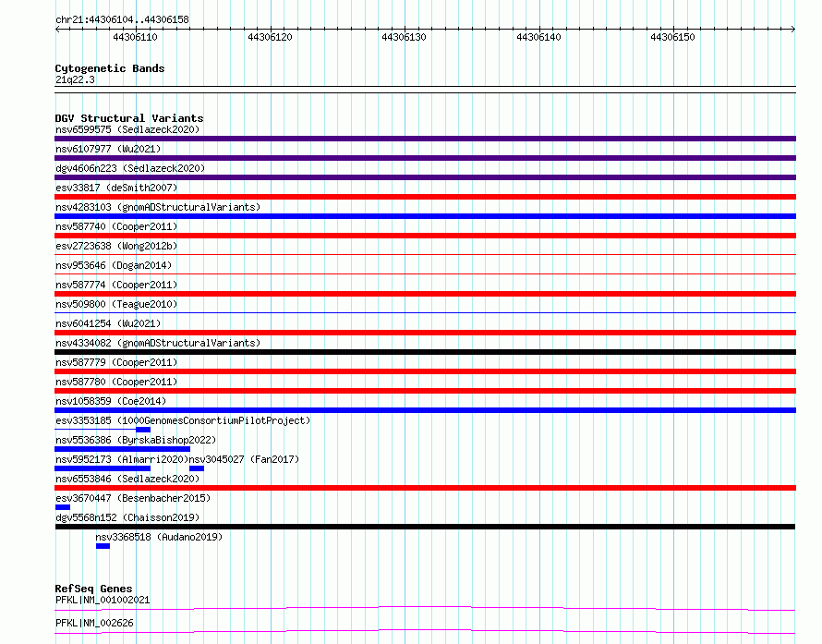Select PFKL|NM_002626 transcript label

pos(94,623)
